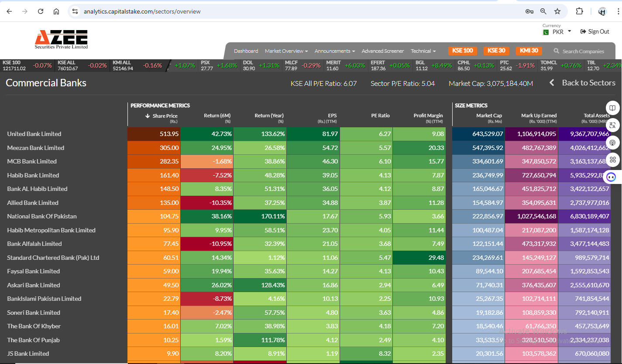
Task: Sort by Market Cap column header
Action: coord(489,116)
